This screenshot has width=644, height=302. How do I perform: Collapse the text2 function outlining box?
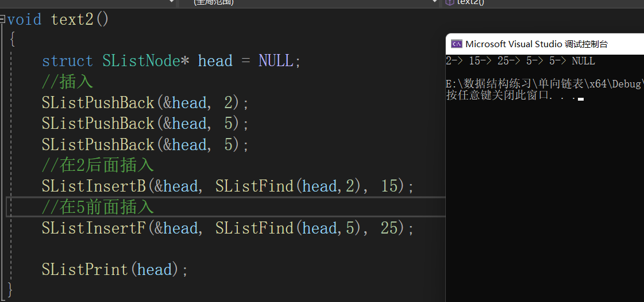click(2, 19)
